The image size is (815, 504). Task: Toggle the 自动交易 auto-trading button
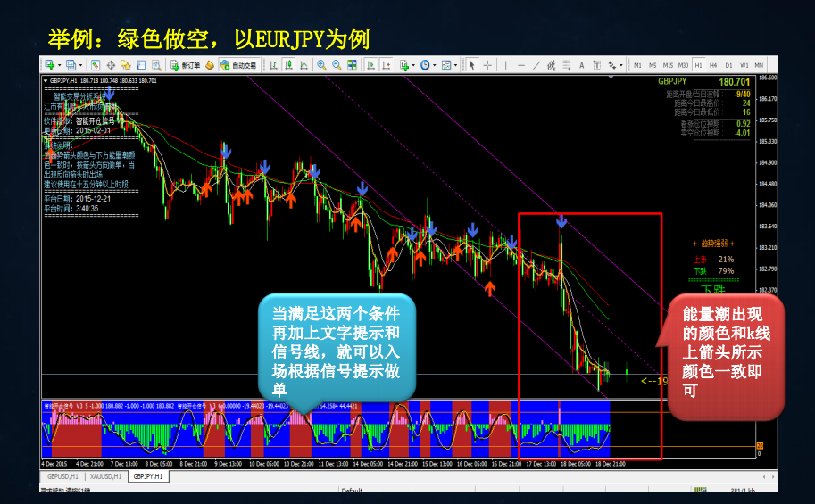[x=237, y=65]
